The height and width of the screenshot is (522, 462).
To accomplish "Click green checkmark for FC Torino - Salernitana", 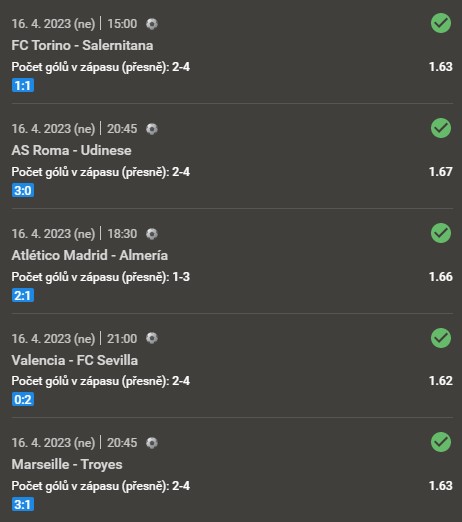I will (441, 23).
